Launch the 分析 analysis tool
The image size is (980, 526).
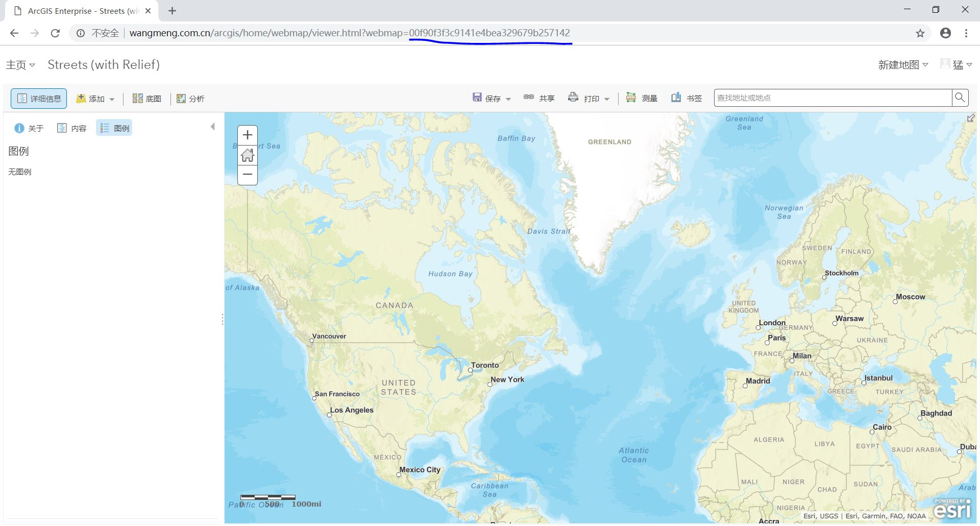(x=191, y=98)
